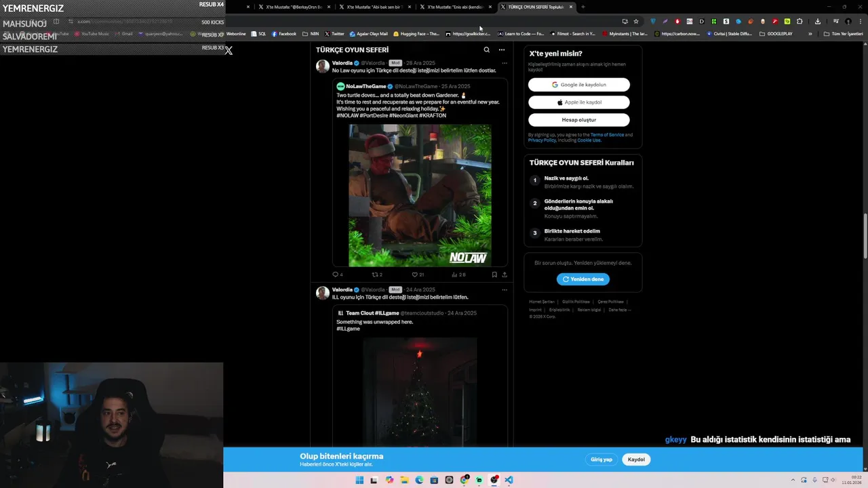The image size is (868, 488).
Task: Open File Explorer from the taskbar
Action: tap(404, 480)
